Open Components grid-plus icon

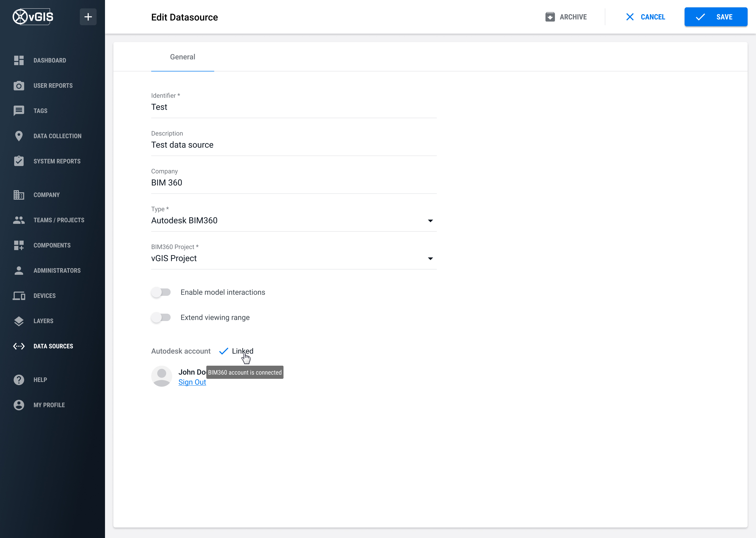[x=19, y=245]
